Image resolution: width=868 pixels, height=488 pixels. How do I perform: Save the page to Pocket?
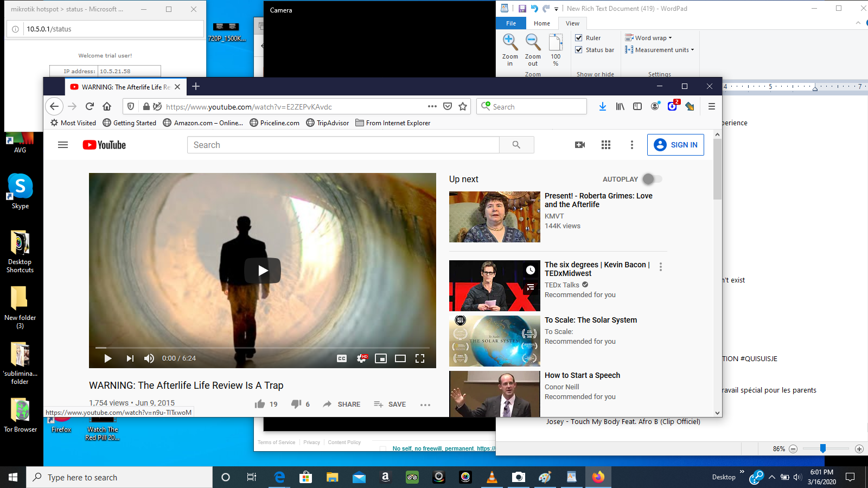point(448,107)
